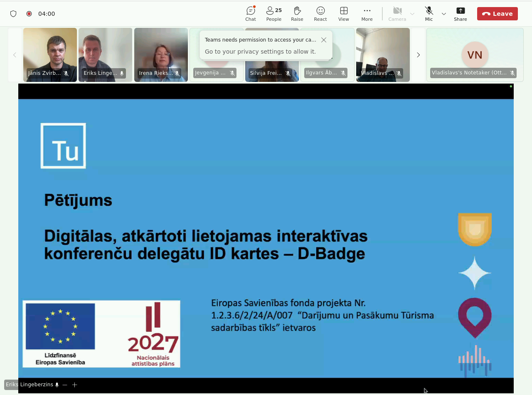Click the Tu logo on the slide
The height and width of the screenshot is (395, 532).
coord(63,146)
